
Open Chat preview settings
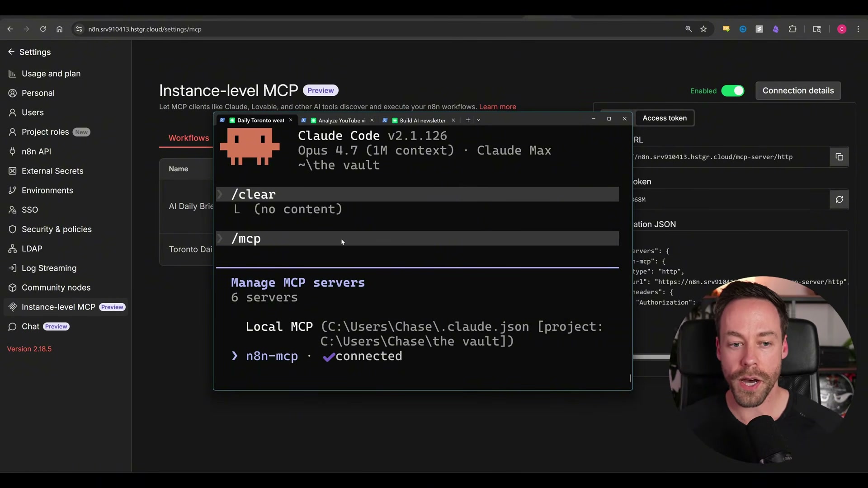point(38,326)
